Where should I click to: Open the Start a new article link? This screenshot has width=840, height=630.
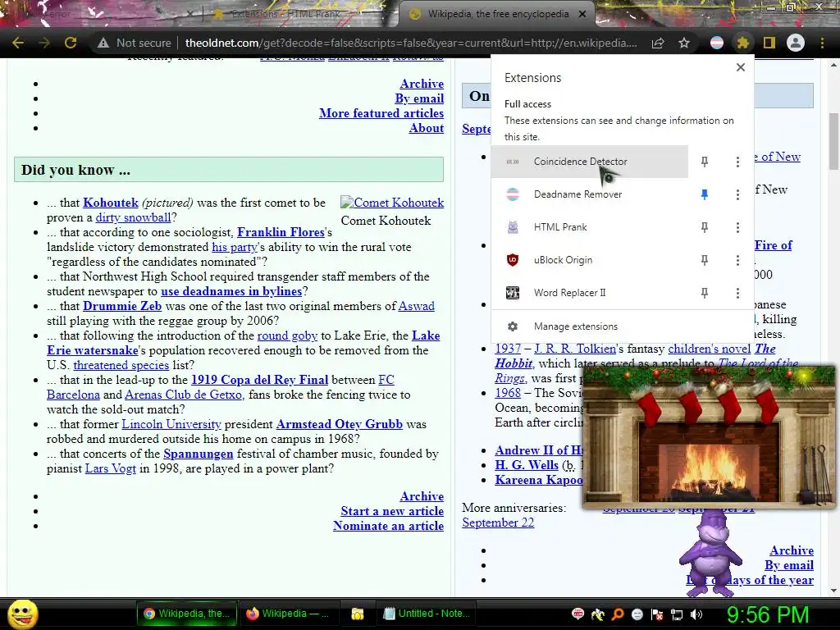coord(392,511)
